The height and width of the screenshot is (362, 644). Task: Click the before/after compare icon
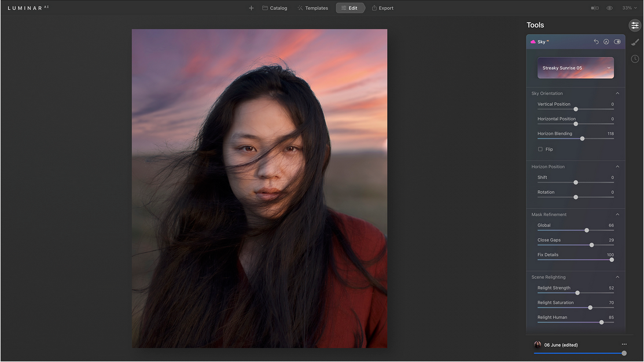tap(594, 8)
